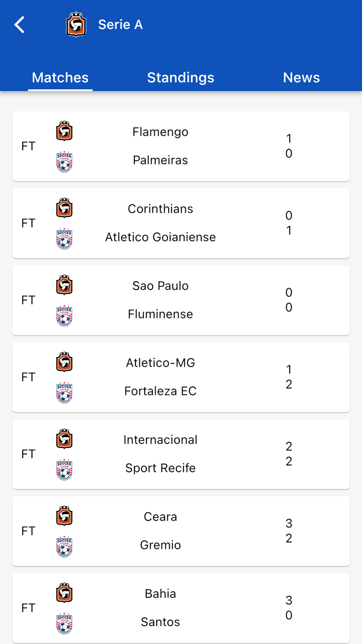Click the Corinthians club crest icon
Image resolution: width=362 pixels, height=644 pixels.
tap(64, 209)
